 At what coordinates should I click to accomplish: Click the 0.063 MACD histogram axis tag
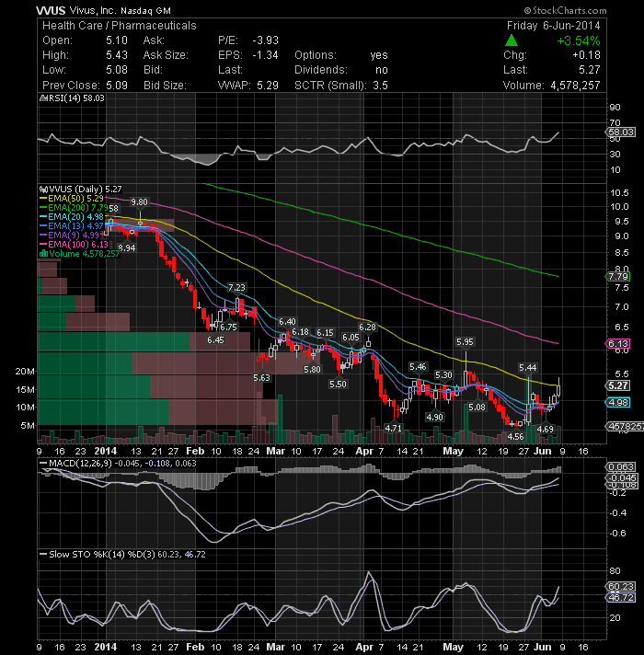(621, 467)
